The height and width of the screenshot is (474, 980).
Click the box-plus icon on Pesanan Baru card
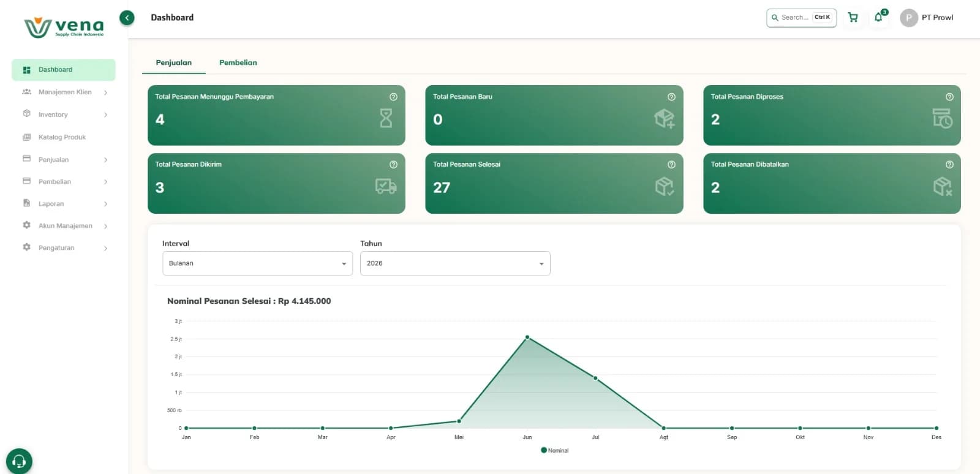(664, 118)
